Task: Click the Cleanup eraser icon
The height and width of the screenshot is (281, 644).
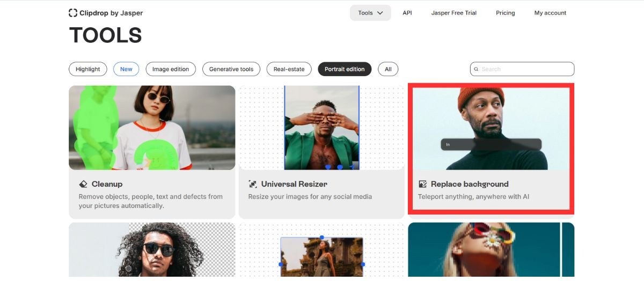Action: 83,184
